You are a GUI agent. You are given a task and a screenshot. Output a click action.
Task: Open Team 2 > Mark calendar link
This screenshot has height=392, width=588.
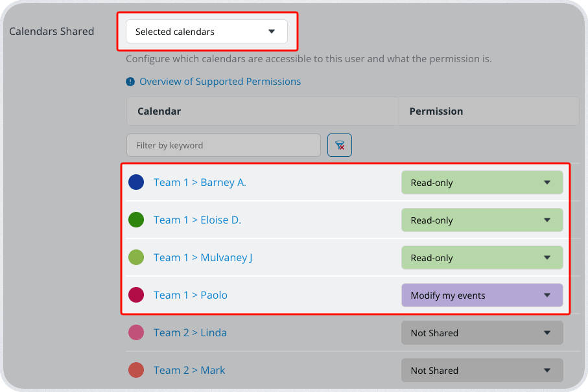pyautogui.click(x=189, y=371)
